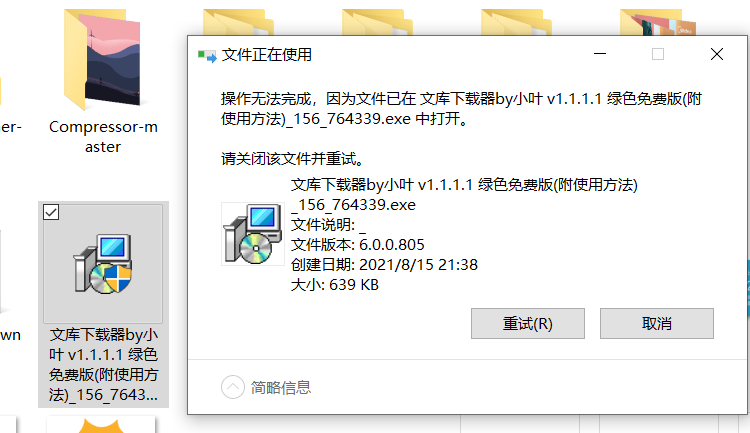Click the 文库下载器by小叶 file name label in Explorer

[x=103, y=365]
